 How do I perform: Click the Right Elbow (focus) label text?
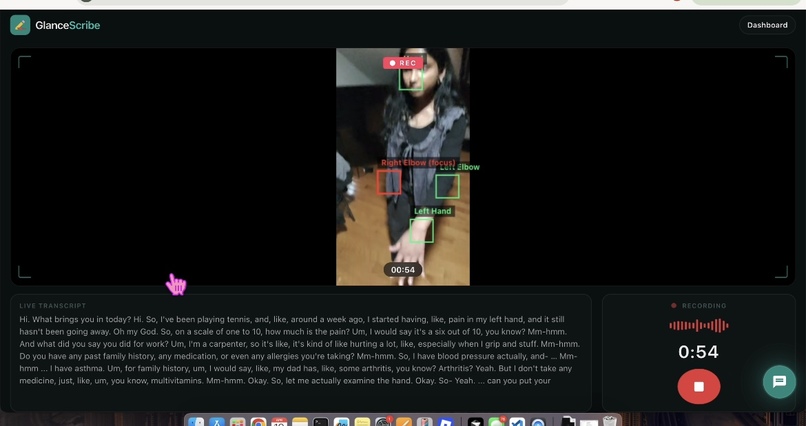[x=418, y=163]
